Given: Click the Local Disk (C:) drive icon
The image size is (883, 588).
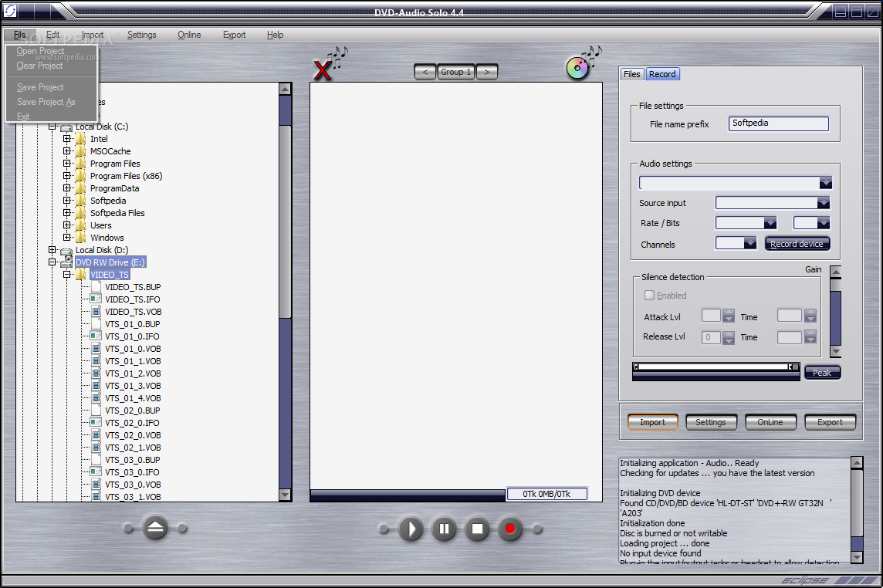Looking at the screenshot, I should tap(66, 127).
